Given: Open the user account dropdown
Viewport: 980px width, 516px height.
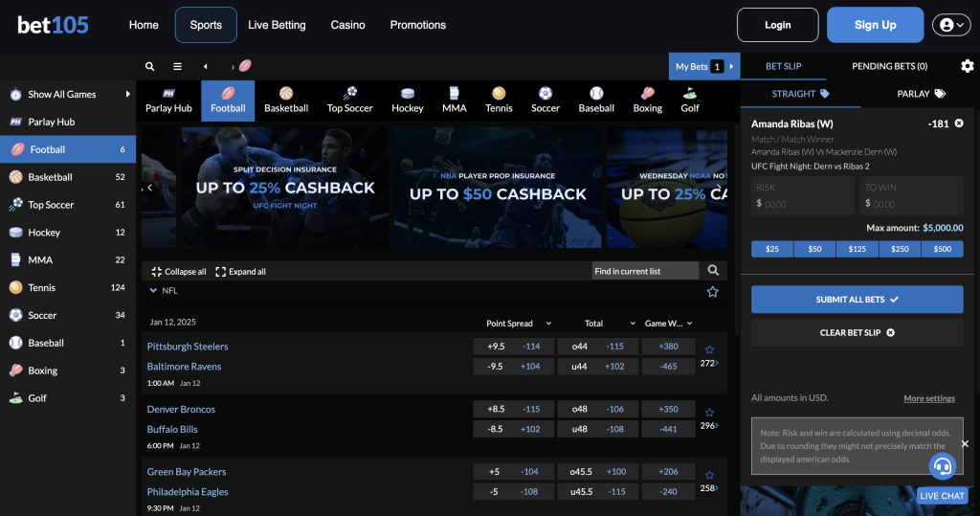Looking at the screenshot, I should pyautogui.click(x=951, y=25).
